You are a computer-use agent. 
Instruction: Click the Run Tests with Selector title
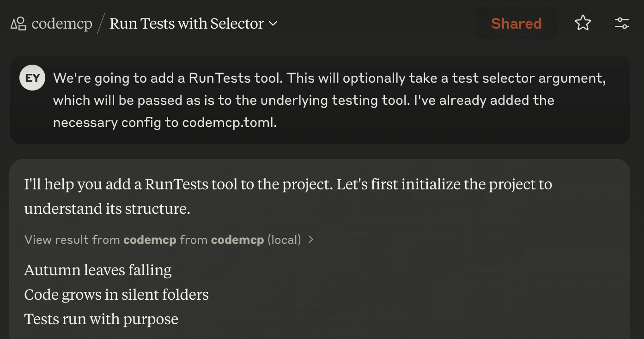pyautogui.click(x=186, y=24)
